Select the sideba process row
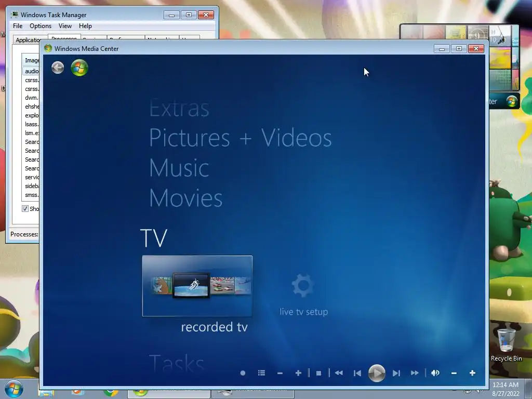The width and height of the screenshot is (532, 399). pos(31,186)
